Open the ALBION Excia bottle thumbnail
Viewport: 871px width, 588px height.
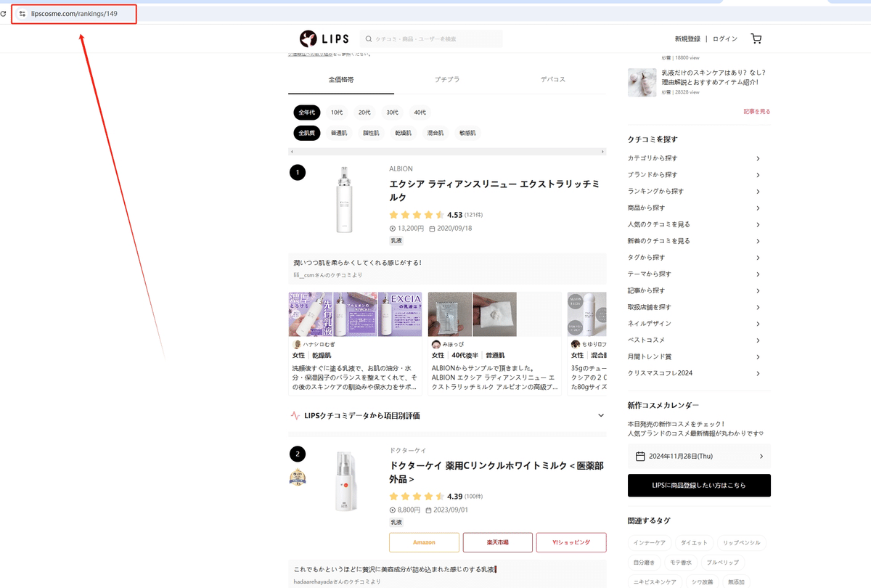pyautogui.click(x=344, y=200)
